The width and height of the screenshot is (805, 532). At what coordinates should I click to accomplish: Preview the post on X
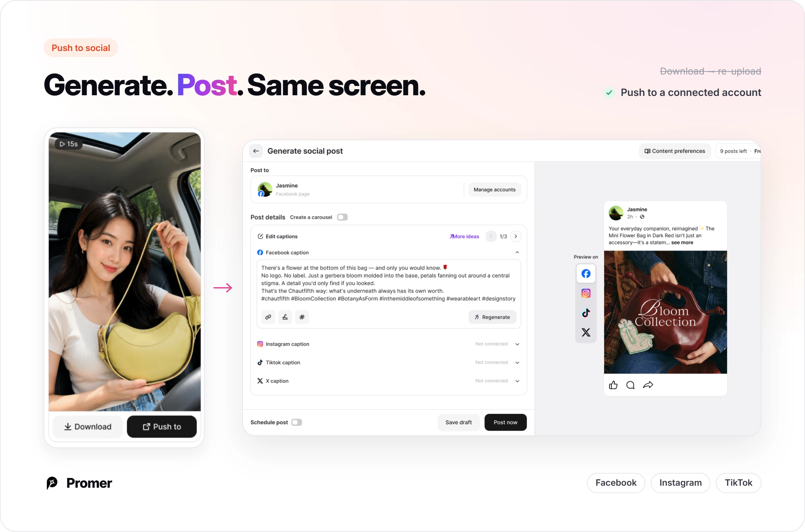click(586, 332)
